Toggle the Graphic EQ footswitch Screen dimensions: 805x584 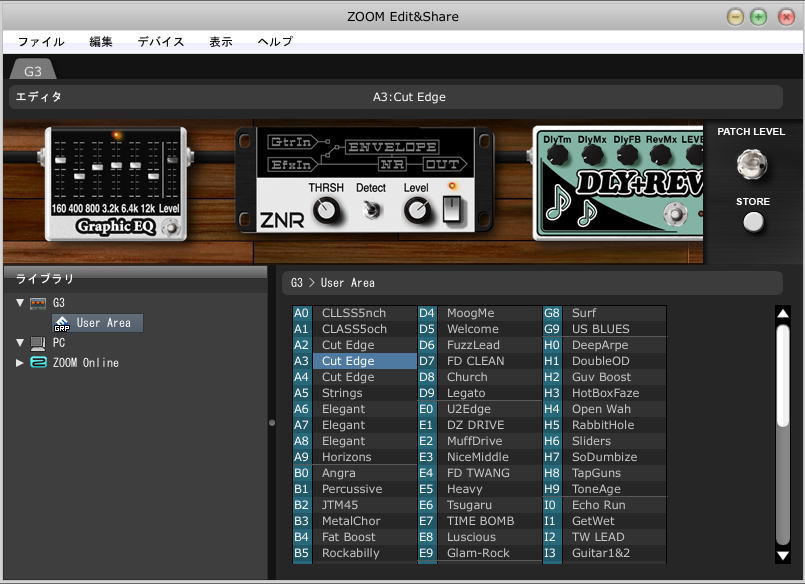pos(171,227)
